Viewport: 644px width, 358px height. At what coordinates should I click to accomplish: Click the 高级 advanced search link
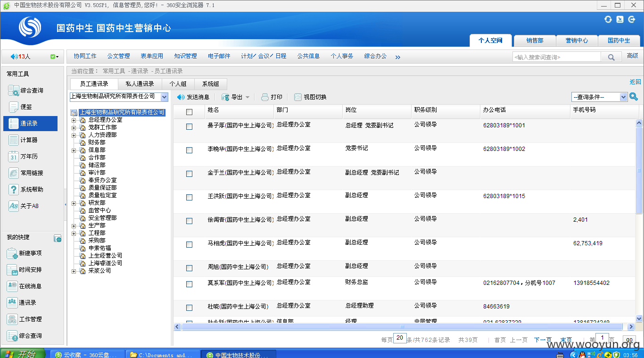[632, 56]
